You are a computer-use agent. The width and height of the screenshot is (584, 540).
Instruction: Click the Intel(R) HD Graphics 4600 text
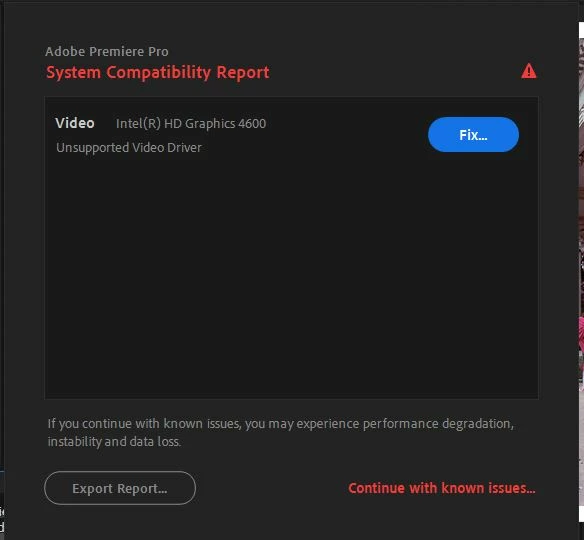click(x=191, y=124)
